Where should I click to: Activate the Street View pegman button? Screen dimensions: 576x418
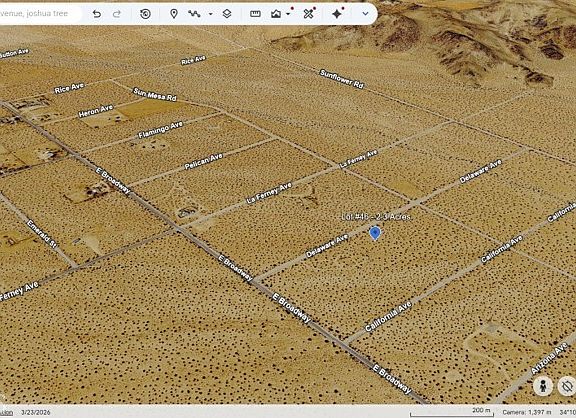[543, 386]
